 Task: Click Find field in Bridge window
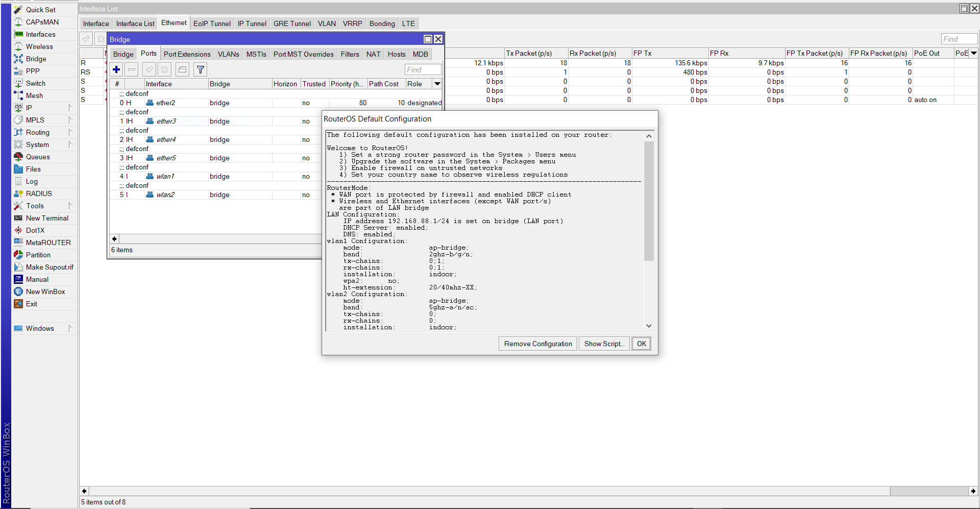pyautogui.click(x=423, y=69)
